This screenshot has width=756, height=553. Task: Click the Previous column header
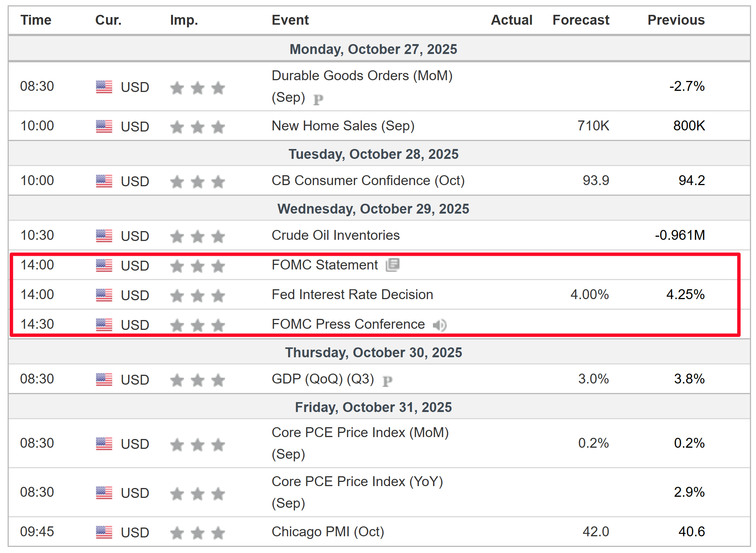676,20
